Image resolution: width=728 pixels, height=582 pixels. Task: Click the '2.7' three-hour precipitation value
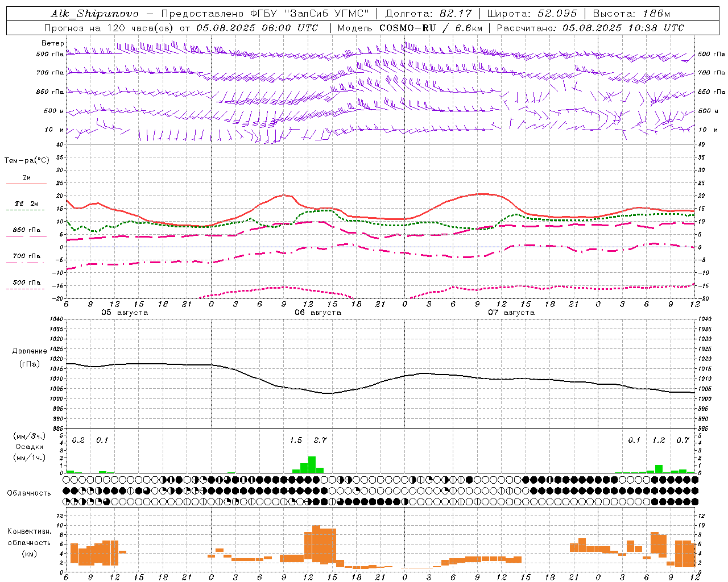(x=320, y=440)
